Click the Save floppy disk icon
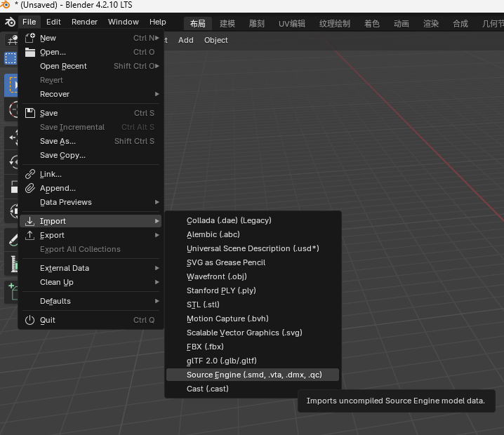Screen dimensions: 504x435 pyautogui.click(x=30, y=113)
